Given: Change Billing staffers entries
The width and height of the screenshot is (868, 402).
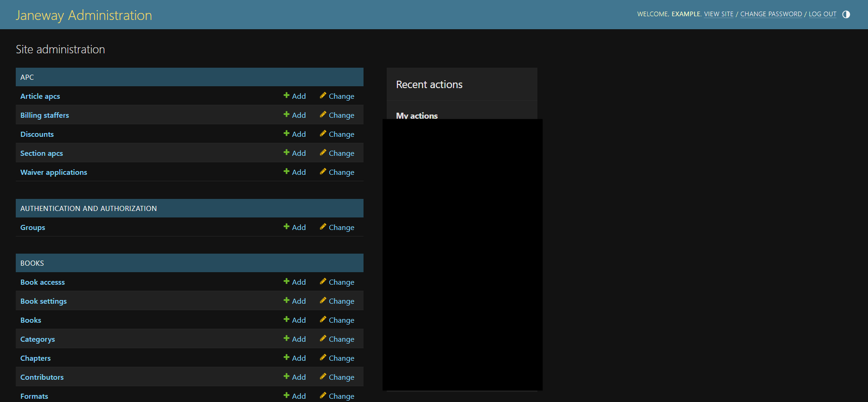Looking at the screenshot, I should pyautogui.click(x=337, y=115).
